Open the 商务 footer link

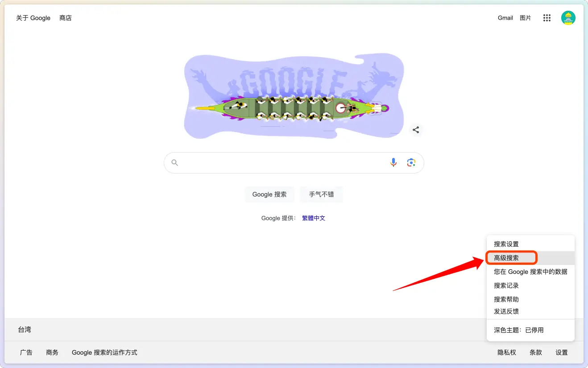52,352
